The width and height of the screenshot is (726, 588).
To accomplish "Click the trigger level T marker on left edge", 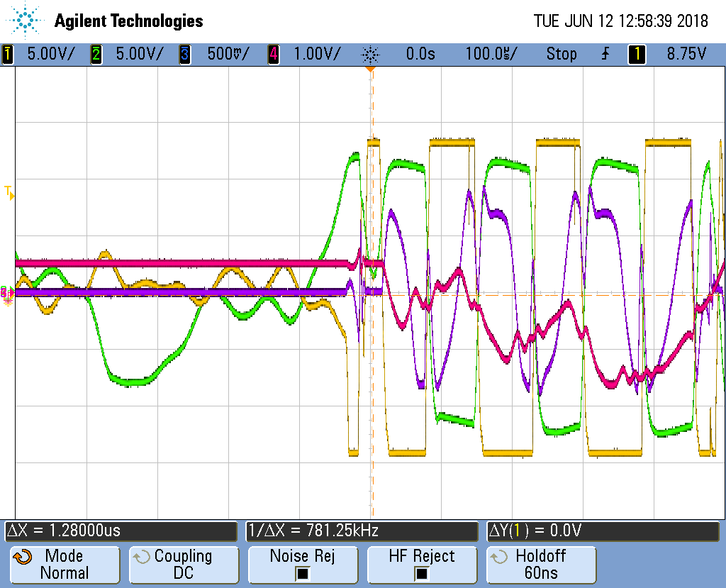I will coord(9,192).
